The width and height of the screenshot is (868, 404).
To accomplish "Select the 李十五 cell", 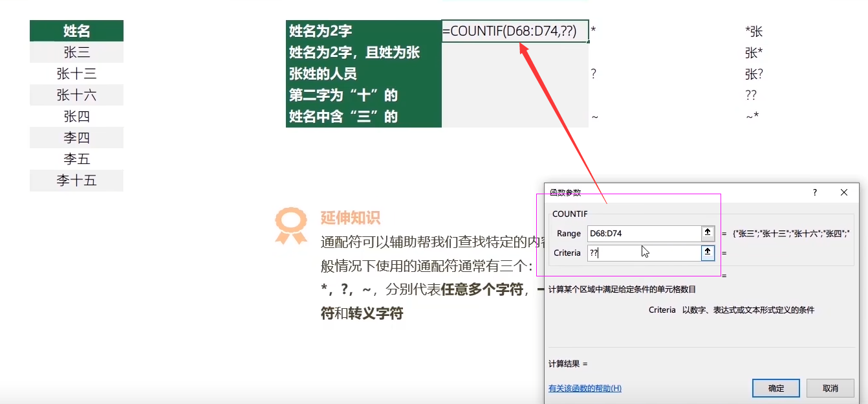I will click(x=76, y=181).
